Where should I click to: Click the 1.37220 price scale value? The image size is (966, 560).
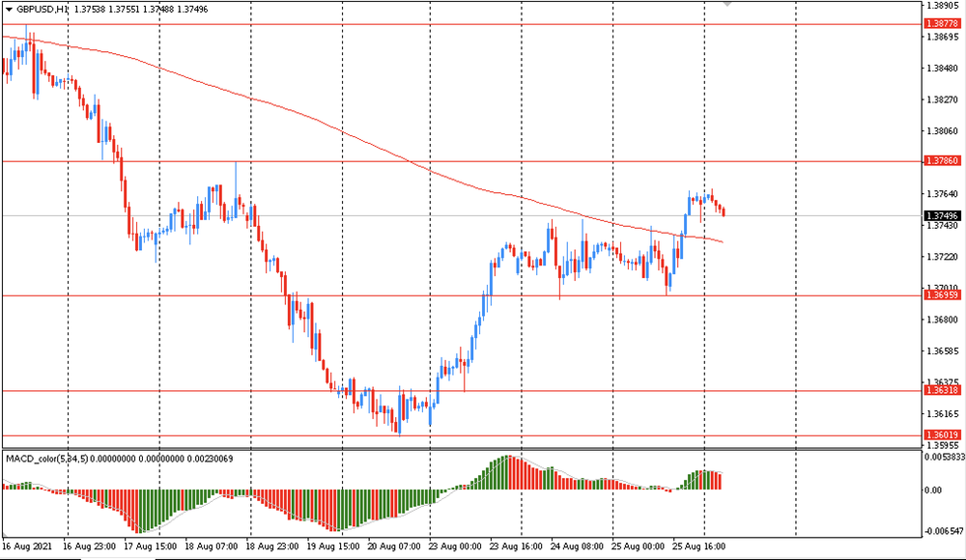point(943,257)
